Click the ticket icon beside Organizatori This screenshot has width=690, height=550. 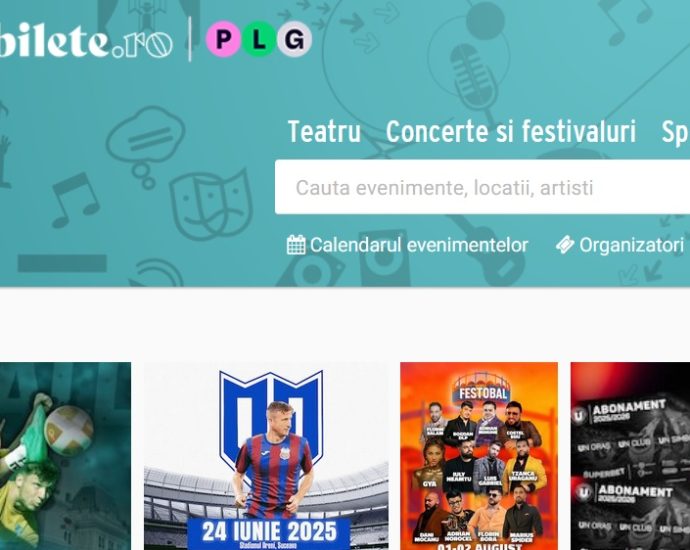565,245
